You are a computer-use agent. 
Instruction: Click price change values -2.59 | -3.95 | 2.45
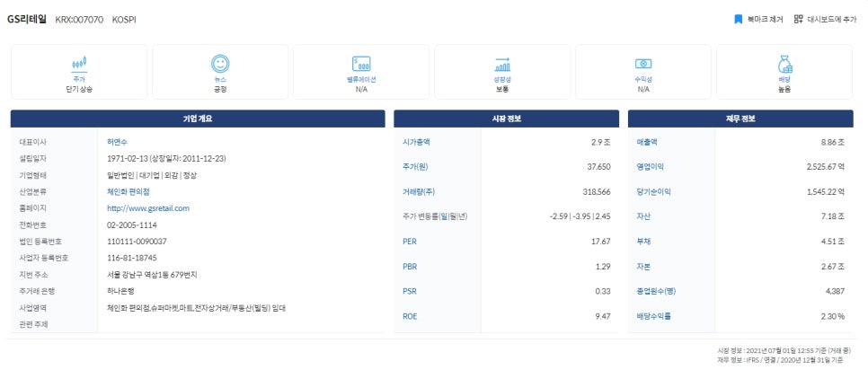(x=580, y=216)
